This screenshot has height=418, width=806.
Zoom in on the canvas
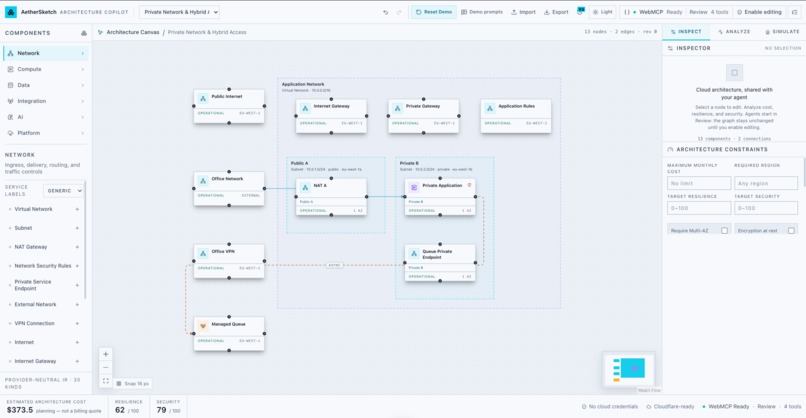click(x=105, y=354)
